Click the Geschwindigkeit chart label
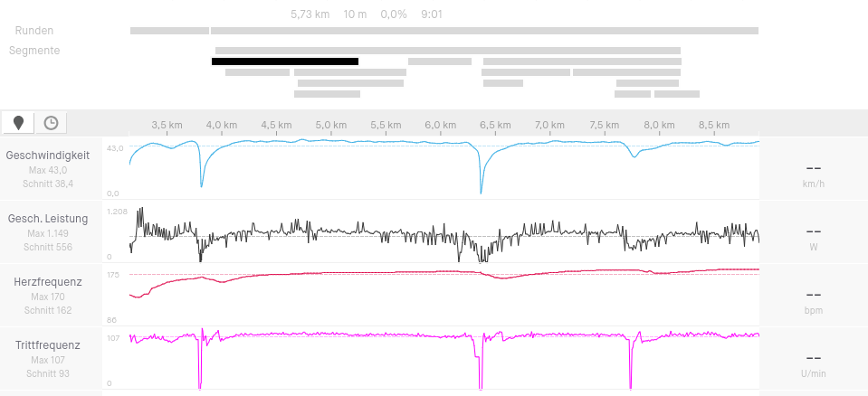This screenshot has width=868, height=396. pos(47,156)
